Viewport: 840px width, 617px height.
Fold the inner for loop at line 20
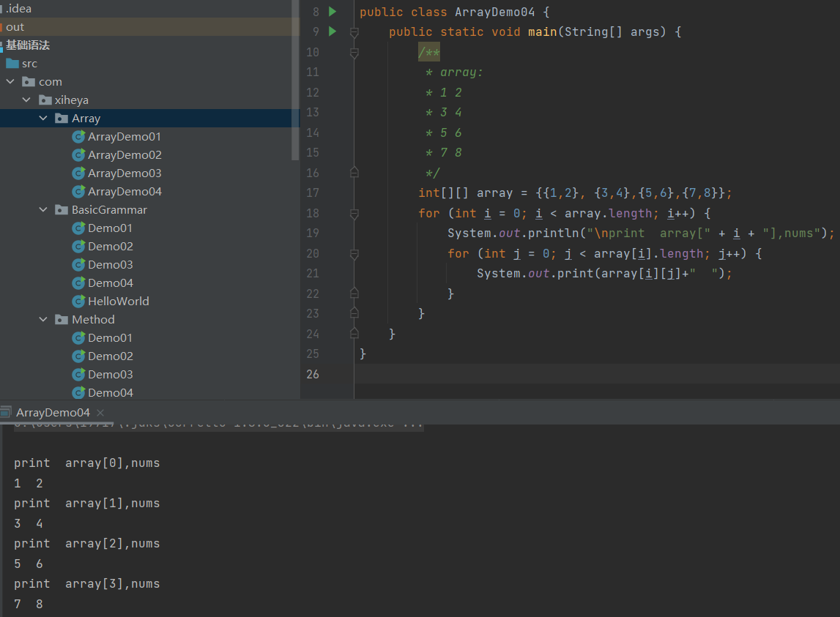(x=354, y=254)
